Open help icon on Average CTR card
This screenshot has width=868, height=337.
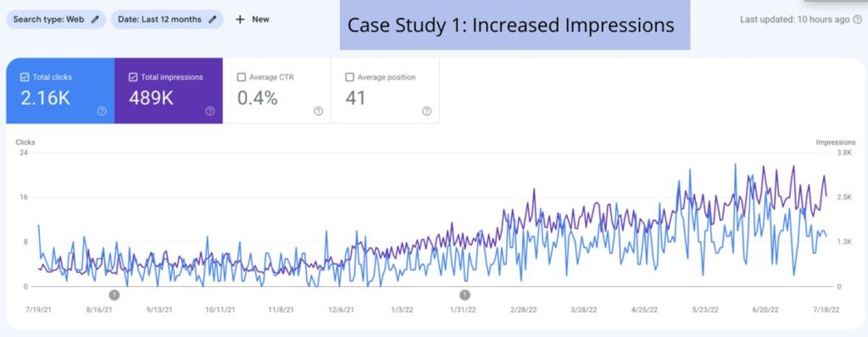click(x=319, y=111)
